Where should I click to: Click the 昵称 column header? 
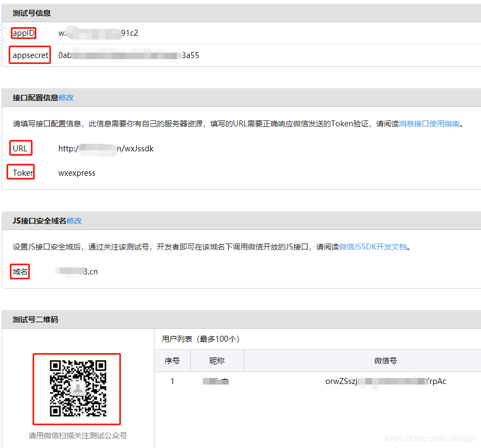(x=217, y=361)
